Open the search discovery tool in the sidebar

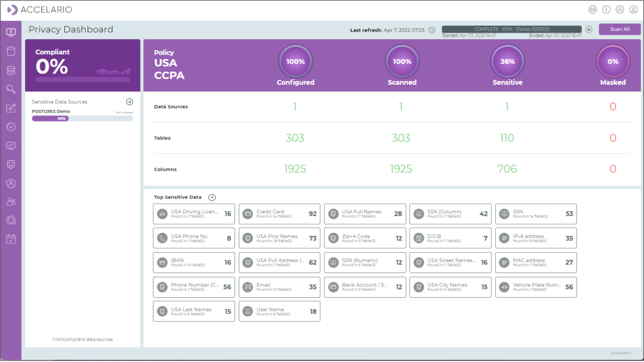11,89
